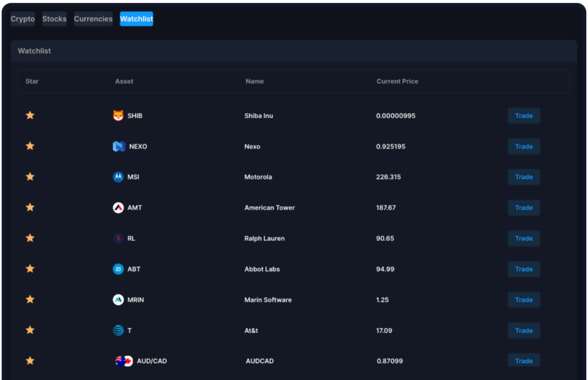This screenshot has height=380, width=588.
Task: Click the NEXO asset logo icon
Action: click(x=119, y=147)
